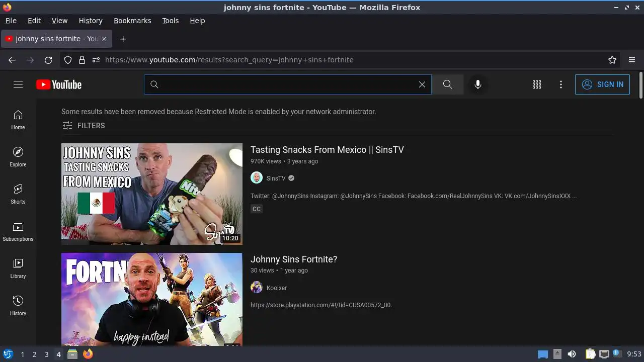
Task: Reload the current page
Action: pos(48,60)
